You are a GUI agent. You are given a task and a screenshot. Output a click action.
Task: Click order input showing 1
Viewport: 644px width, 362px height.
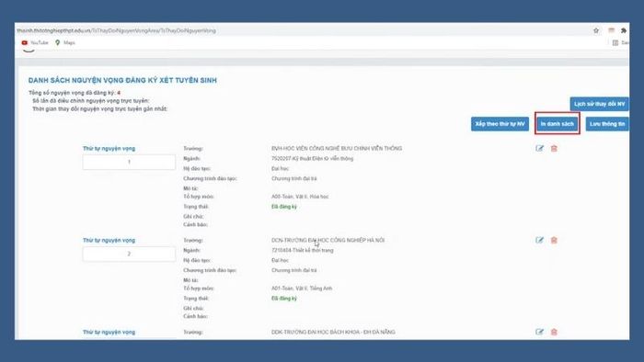coord(129,162)
